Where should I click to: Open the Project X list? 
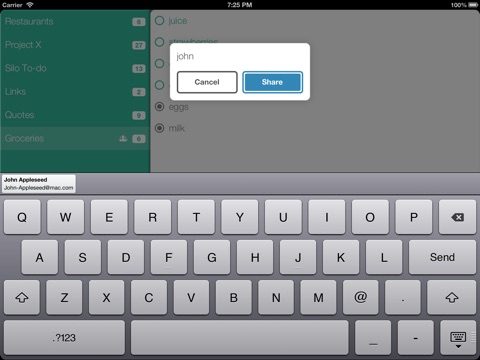(75, 45)
